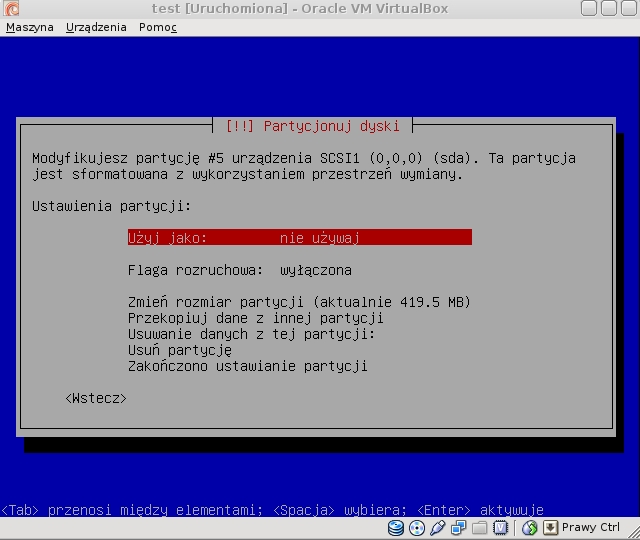Screen dimensions: 640x540
Task: Click 'Usuwanie danych z tej partycji'
Action: [x=251, y=334]
